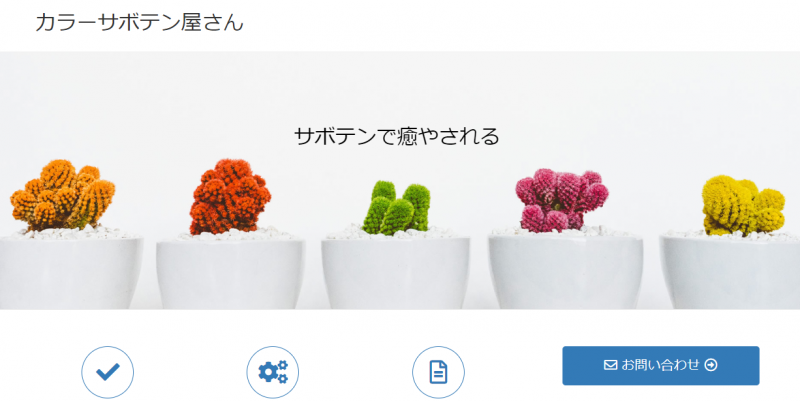Open the お問い合わせ contact button
Screen dimensions: 800x401
(x=661, y=365)
